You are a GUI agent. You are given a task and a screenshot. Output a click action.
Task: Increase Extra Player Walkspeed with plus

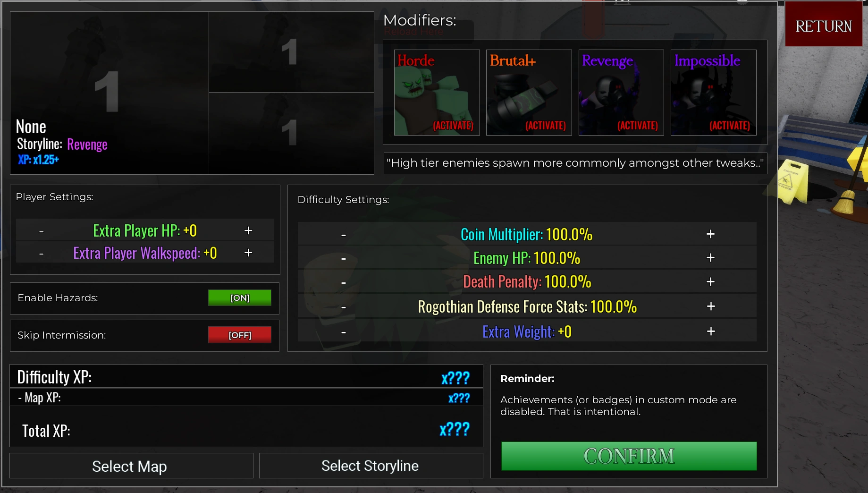[x=248, y=253]
